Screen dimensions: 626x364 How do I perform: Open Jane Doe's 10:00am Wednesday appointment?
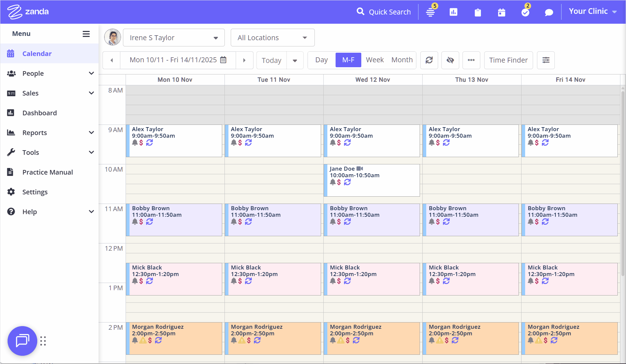(373, 180)
